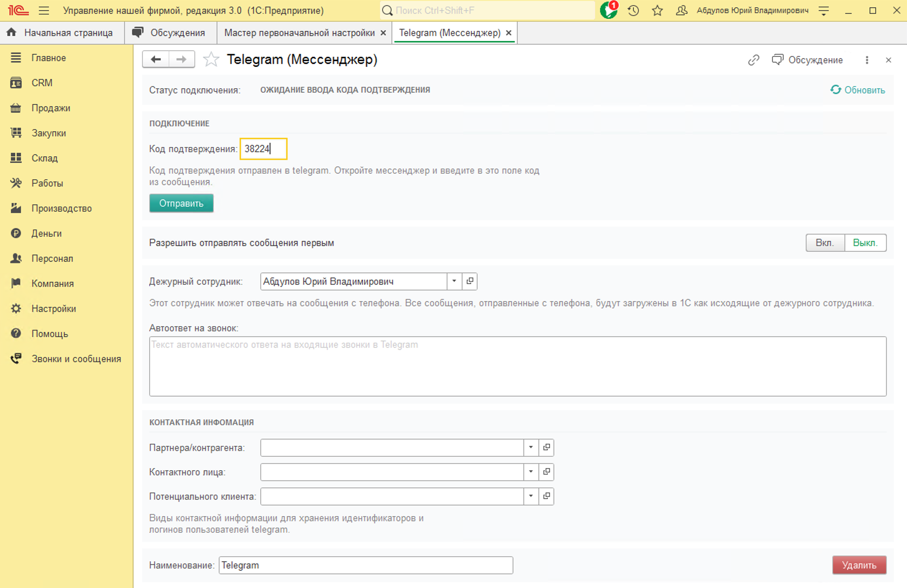Click the red Удалить button
The width and height of the screenshot is (907, 588).
(x=859, y=565)
